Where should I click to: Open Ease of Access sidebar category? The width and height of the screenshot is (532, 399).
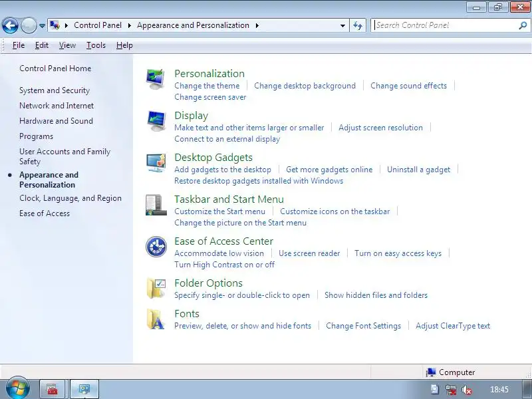[x=45, y=213]
